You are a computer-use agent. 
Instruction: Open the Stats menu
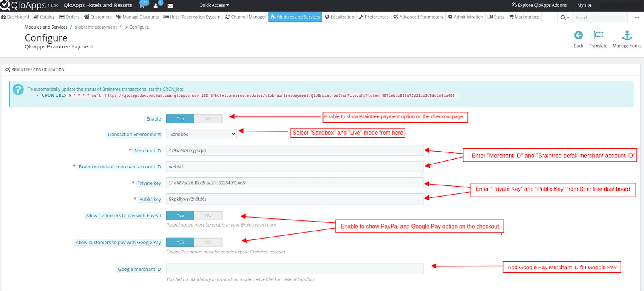point(496,17)
